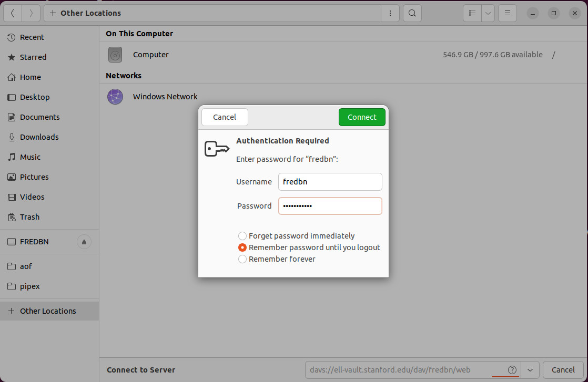Click the search magnifier icon in toolbar
Screen dimensions: 588x382
412,13
